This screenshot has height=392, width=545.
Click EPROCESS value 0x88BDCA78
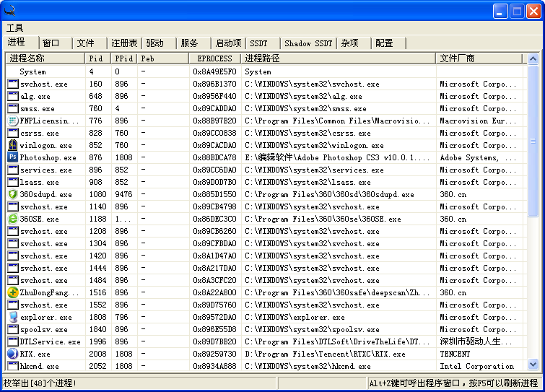click(x=214, y=157)
